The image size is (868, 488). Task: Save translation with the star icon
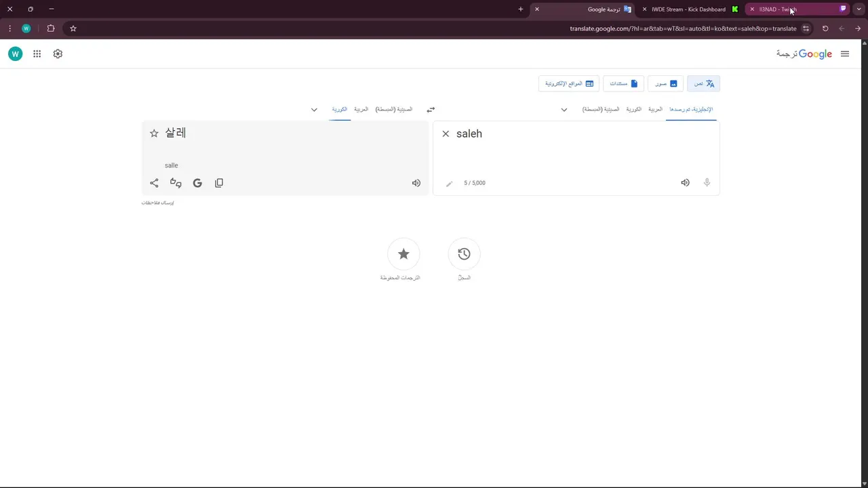pyautogui.click(x=154, y=134)
